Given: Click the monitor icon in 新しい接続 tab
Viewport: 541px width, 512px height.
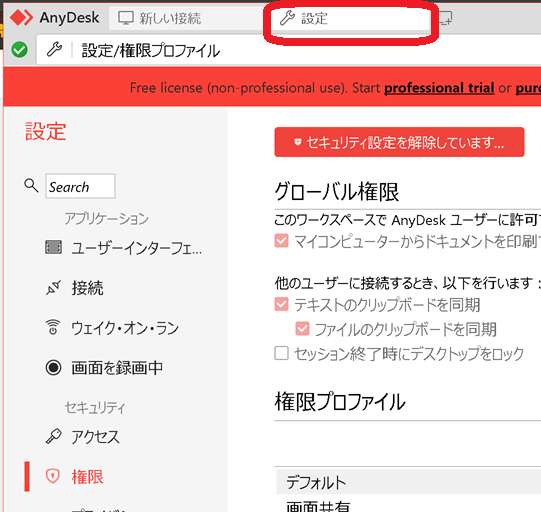Looking at the screenshot, I should tap(126, 18).
